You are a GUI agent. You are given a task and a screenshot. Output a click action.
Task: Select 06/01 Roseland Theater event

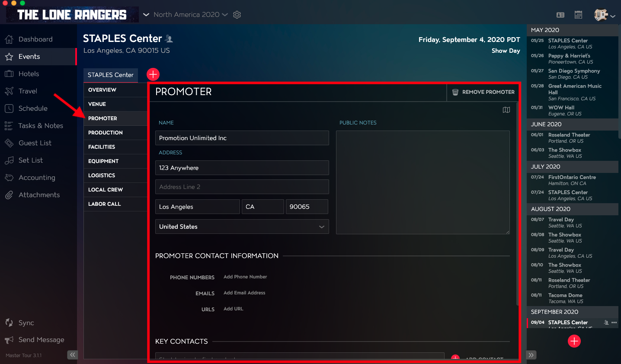pos(573,138)
